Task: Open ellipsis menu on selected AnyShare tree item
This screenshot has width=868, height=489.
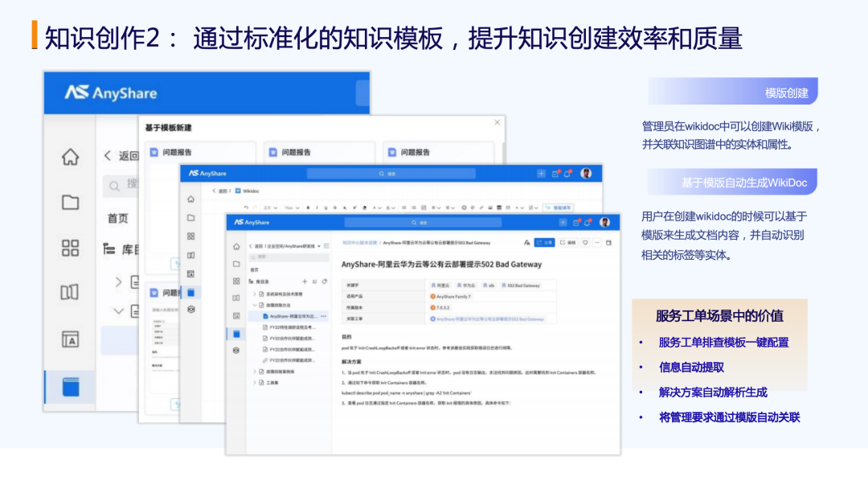Action: coord(324,316)
